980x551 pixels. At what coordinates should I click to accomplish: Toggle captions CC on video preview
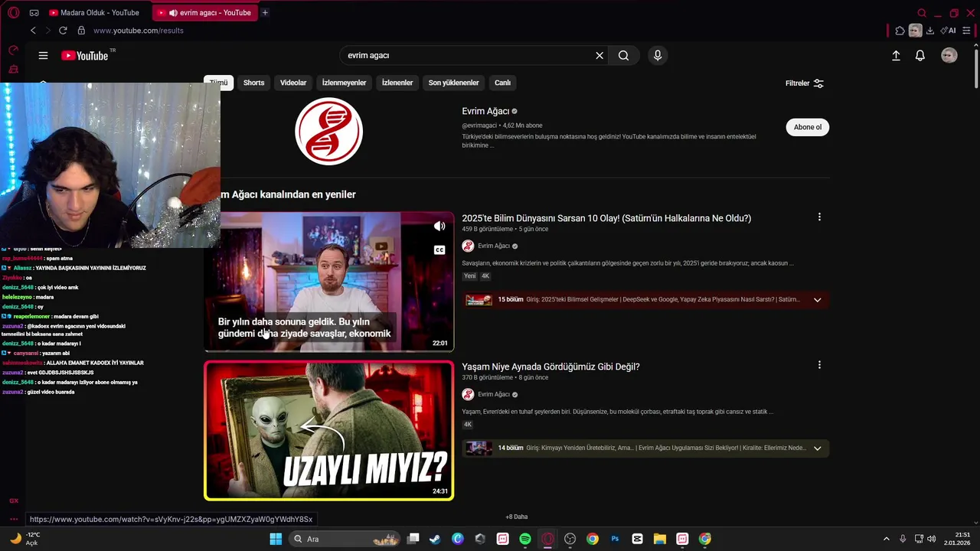coord(439,250)
